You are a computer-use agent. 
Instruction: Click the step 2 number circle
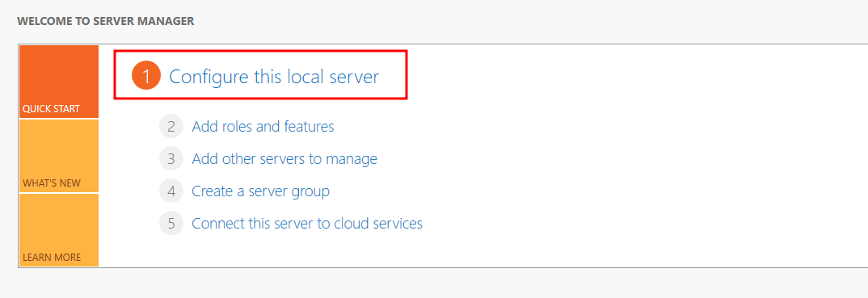pyautogui.click(x=171, y=127)
